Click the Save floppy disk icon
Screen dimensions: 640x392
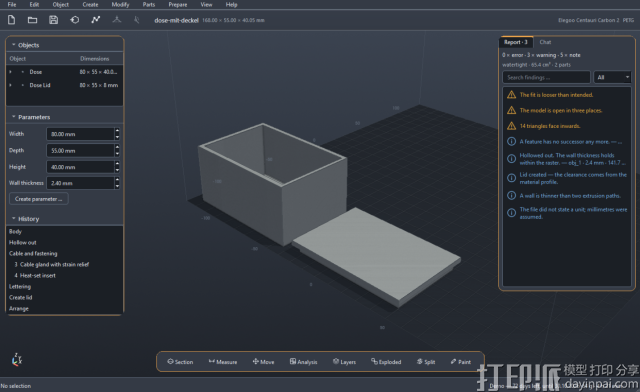[x=53, y=20]
